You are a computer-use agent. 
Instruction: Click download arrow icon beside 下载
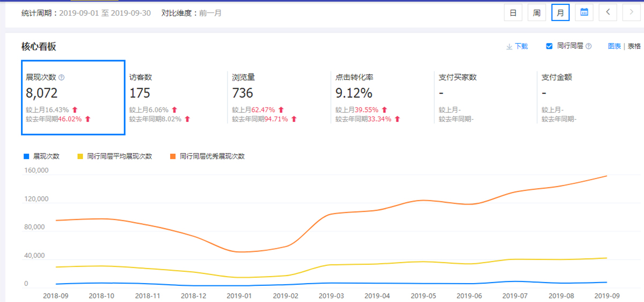tap(509, 47)
